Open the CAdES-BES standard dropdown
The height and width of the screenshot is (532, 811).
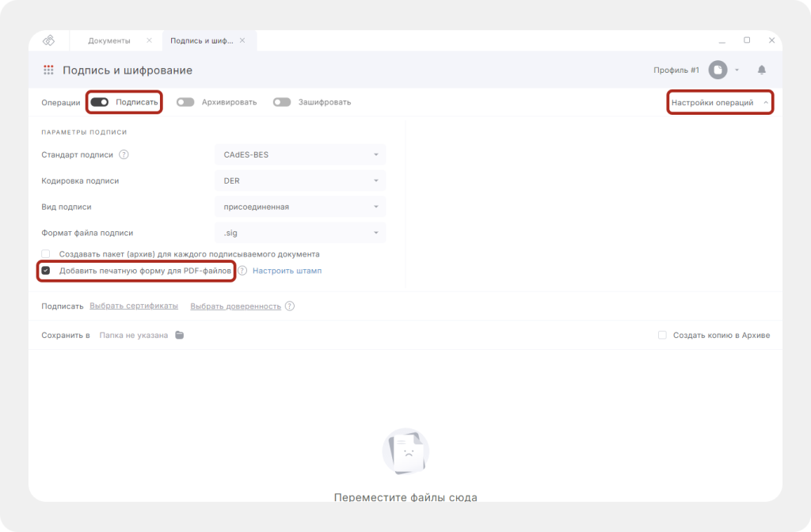(299, 154)
